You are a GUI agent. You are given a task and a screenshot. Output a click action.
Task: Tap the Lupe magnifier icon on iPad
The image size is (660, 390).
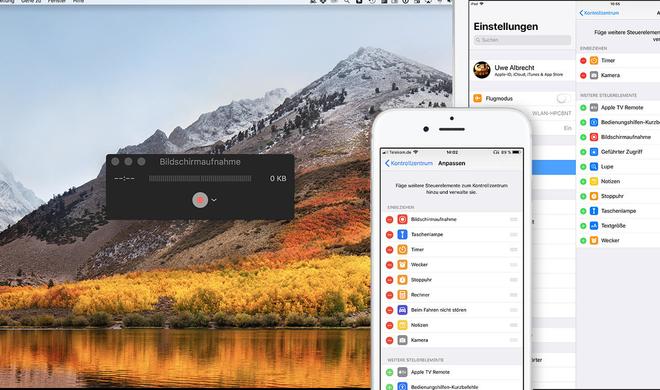click(593, 166)
